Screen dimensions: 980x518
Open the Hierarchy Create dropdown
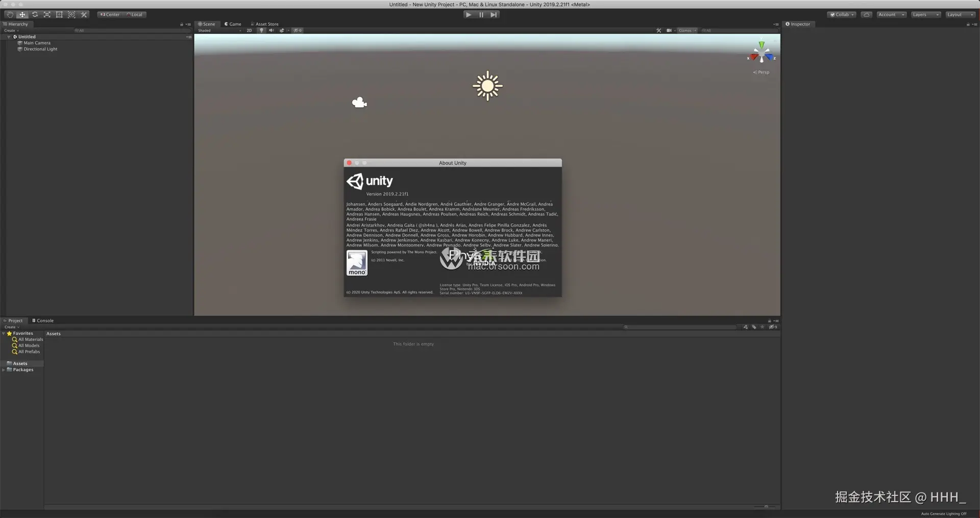pos(11,31)
